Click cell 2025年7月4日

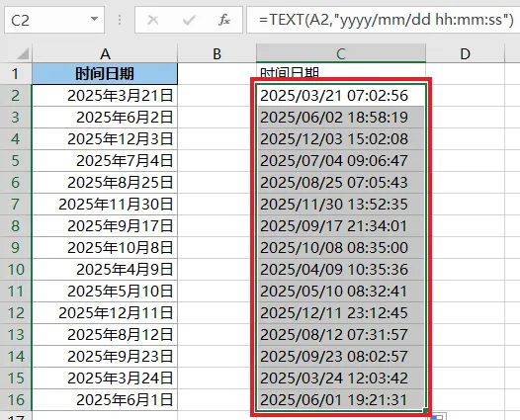click(x=105, y=161)
